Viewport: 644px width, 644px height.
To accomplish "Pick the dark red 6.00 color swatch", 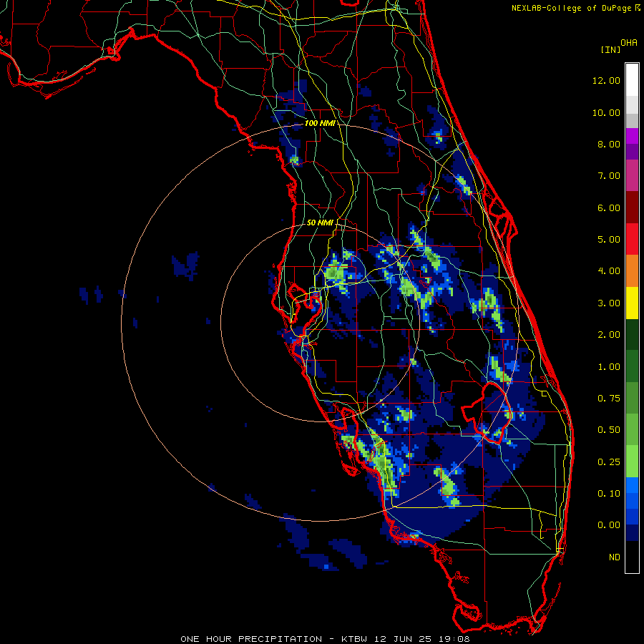I will tap(632, 208).
